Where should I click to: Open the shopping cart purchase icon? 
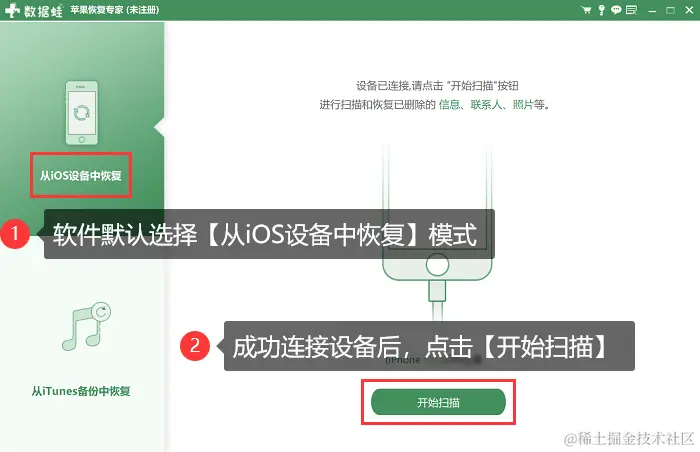click(586, 10)
